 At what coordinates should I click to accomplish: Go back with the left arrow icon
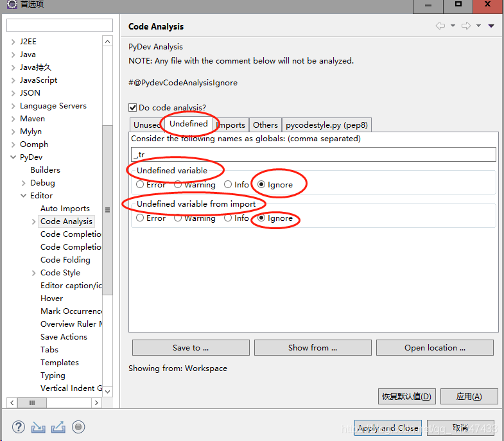tap(440, 26)
